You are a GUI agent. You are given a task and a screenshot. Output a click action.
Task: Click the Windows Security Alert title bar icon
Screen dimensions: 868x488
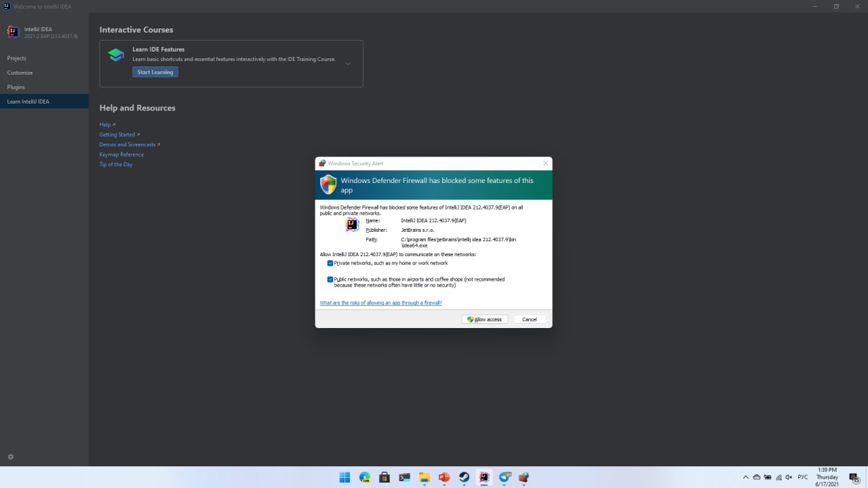pyautogui.click(x=322, y=163)
